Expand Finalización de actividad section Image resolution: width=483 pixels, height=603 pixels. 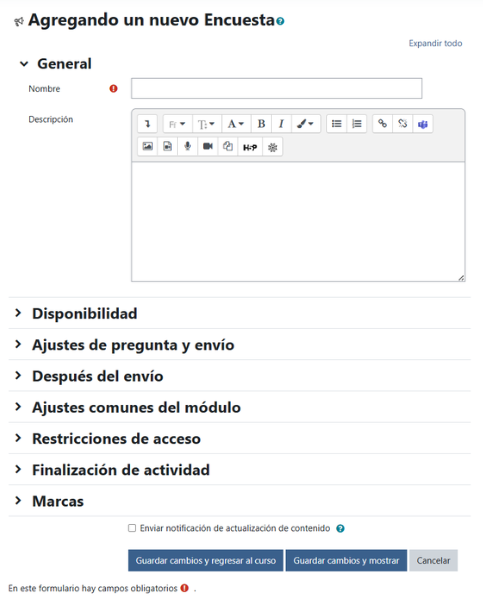18,469
